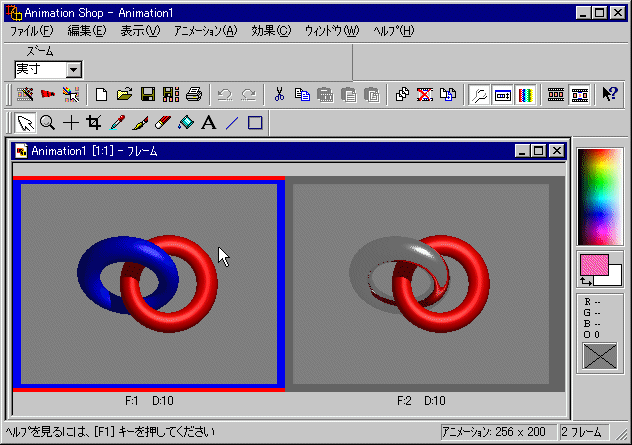Toggle the Tool Options wrench button
This screenshot has height=445, width=632.
[x=479, y=95]
